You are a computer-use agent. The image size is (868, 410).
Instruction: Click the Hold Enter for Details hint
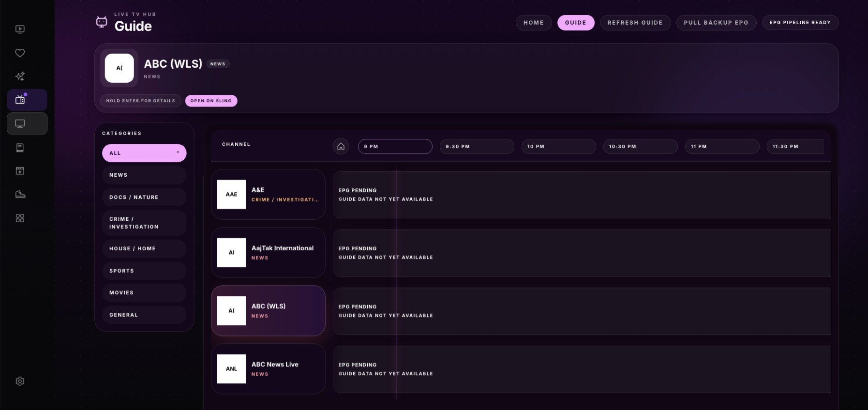tap(141, 101)
